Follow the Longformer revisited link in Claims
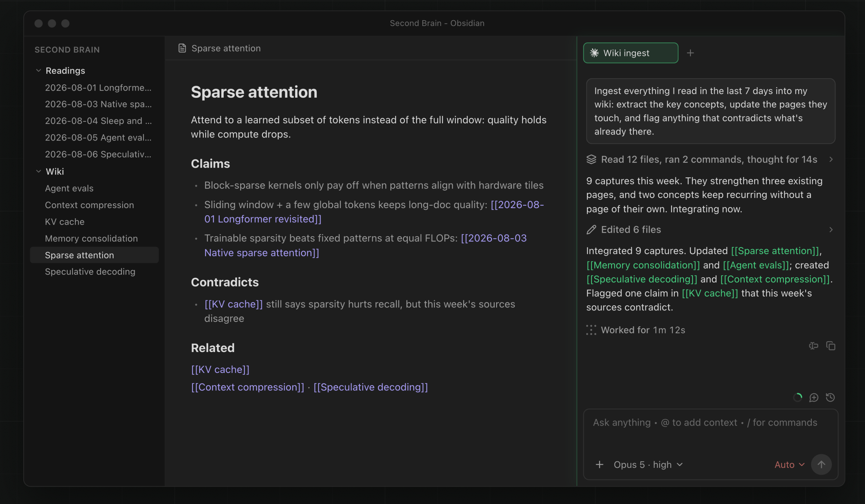Viewport: 865px width, 504px height. (x=263, y=219)
